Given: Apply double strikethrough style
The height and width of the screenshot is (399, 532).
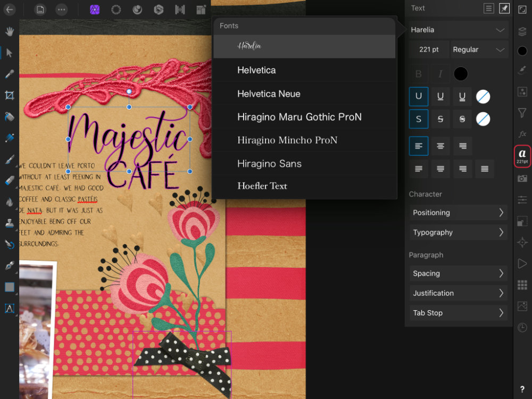Looking at the screenshot, I should (462, 119).
